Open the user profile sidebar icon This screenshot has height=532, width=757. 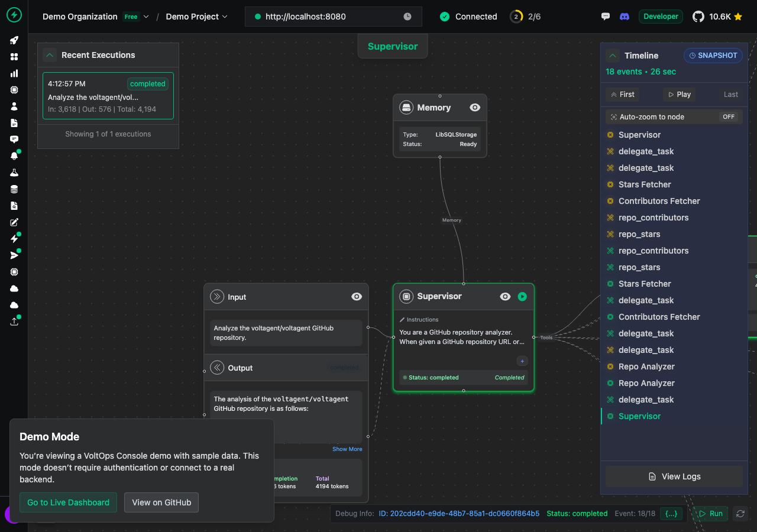point(14,106)
